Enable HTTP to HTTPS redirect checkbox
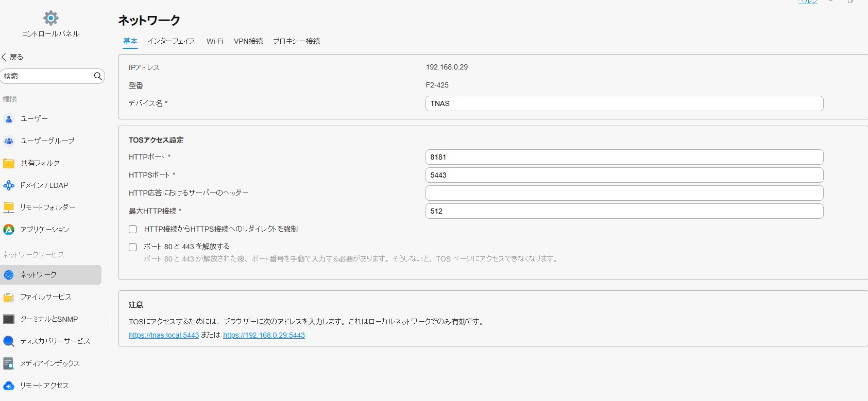 (133, 230)
